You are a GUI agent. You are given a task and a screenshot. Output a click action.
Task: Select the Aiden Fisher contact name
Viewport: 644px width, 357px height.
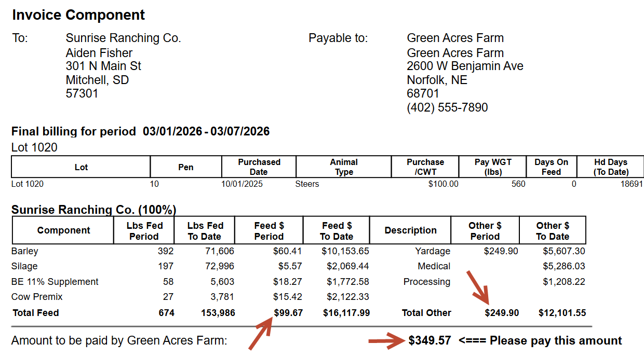tap(99, 53)
